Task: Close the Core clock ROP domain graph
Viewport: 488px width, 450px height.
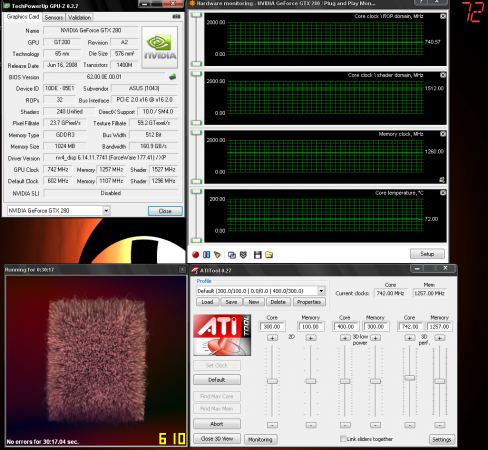Action: tap(443, 16)
